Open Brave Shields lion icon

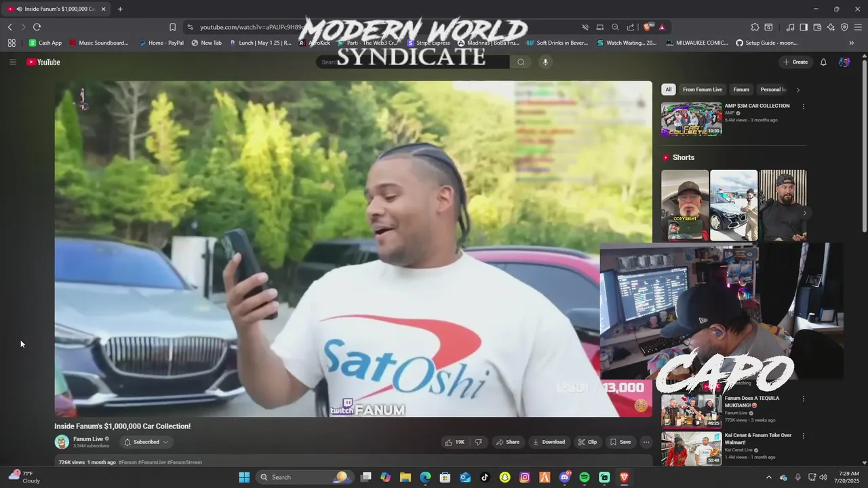(x=648, y=27)
